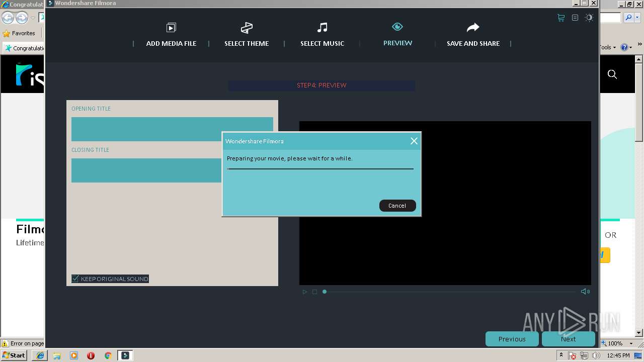Edit the Opening Title text field
This screenshot has height=362, width=644.
pos(172,129)
